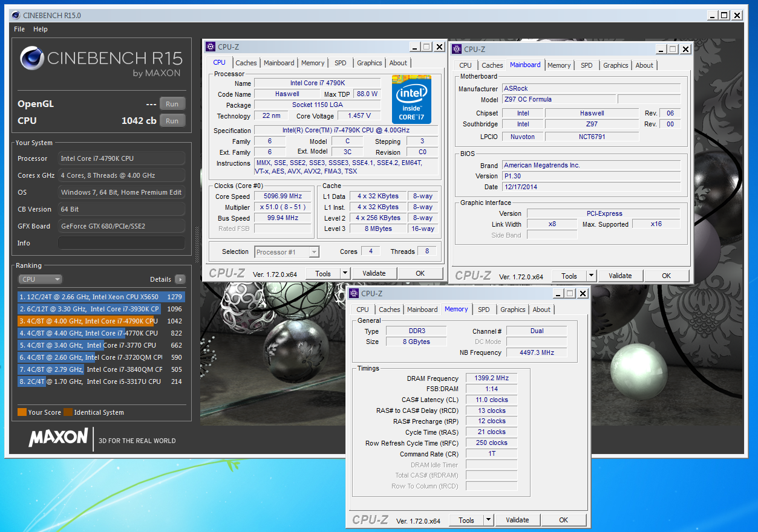758x532 pixels.
Task: Run the OpenGL benchmark
Action: 172,103
